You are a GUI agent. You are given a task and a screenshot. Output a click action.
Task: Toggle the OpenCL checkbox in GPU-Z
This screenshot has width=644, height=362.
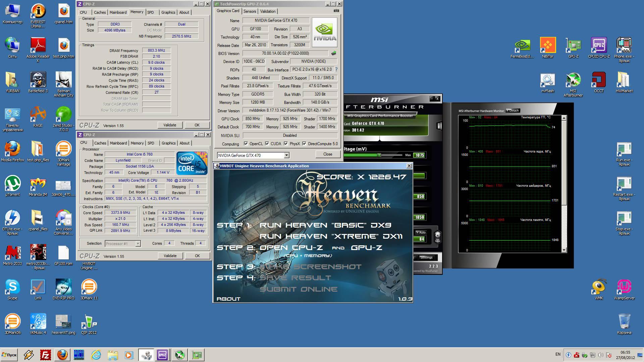[246, 144]
